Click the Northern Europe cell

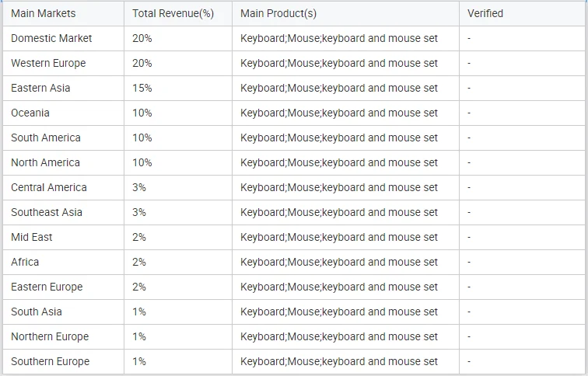[50, 336]
